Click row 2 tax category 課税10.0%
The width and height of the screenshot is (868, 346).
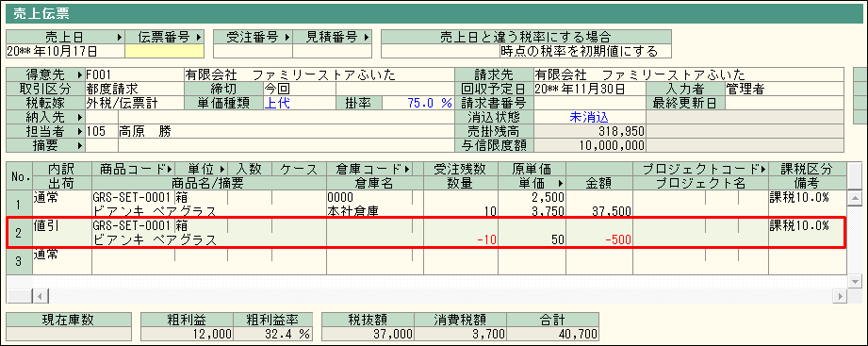click(807, 226)
